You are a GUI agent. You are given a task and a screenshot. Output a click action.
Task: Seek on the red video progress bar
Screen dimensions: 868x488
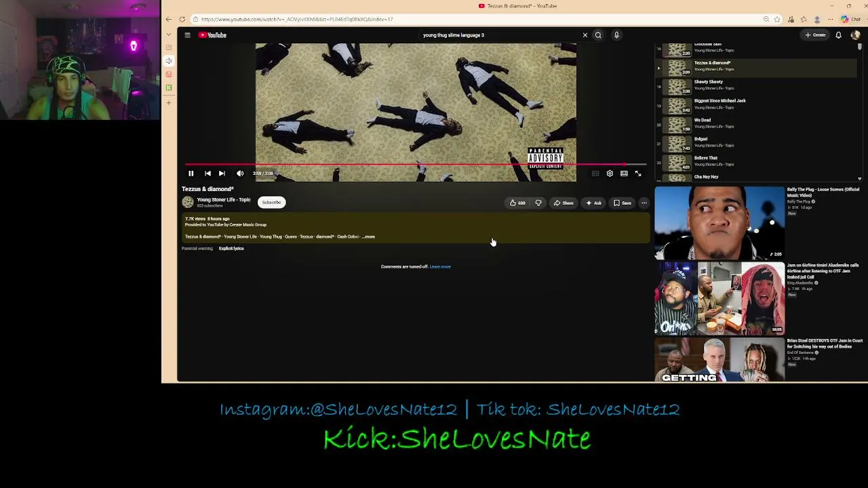coord(415,164)
